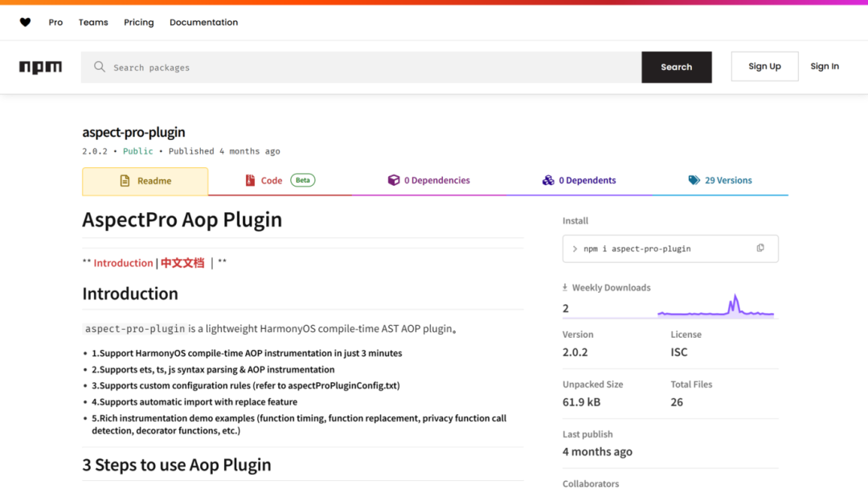
Task: Go to the Pricing page
Action: 139,23
